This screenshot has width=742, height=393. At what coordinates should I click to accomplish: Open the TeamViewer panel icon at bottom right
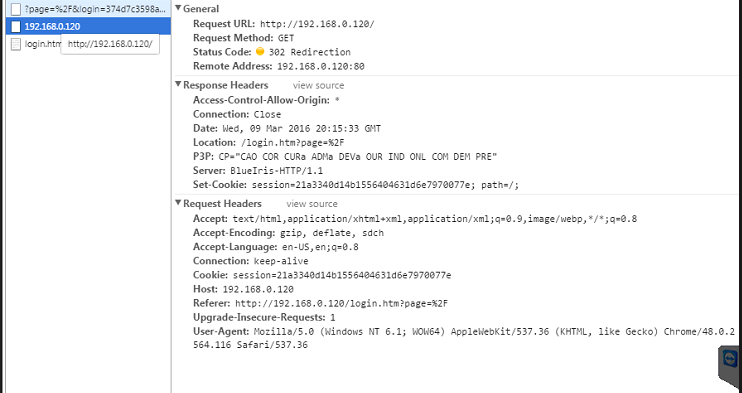tap(731, 358)
